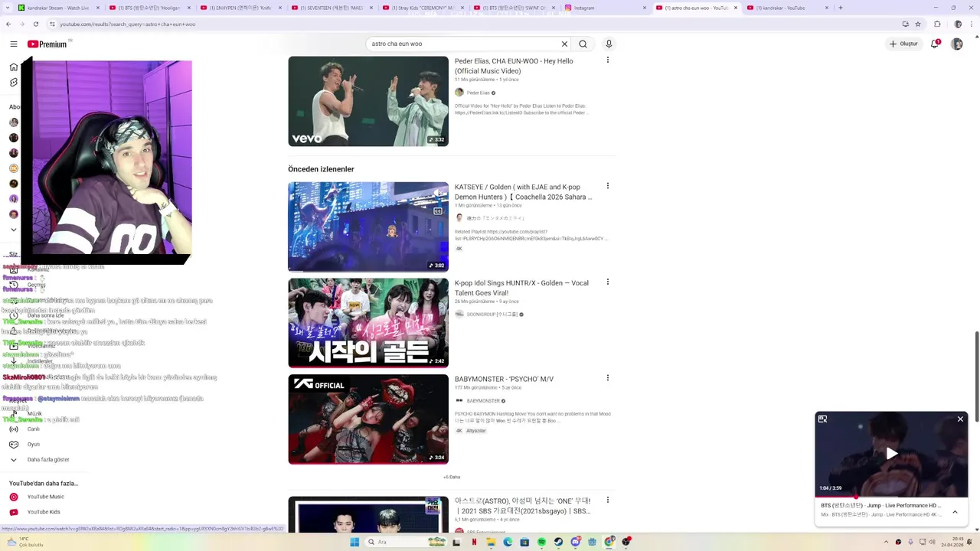Open the account avatar menu

[x=957, y=44]
